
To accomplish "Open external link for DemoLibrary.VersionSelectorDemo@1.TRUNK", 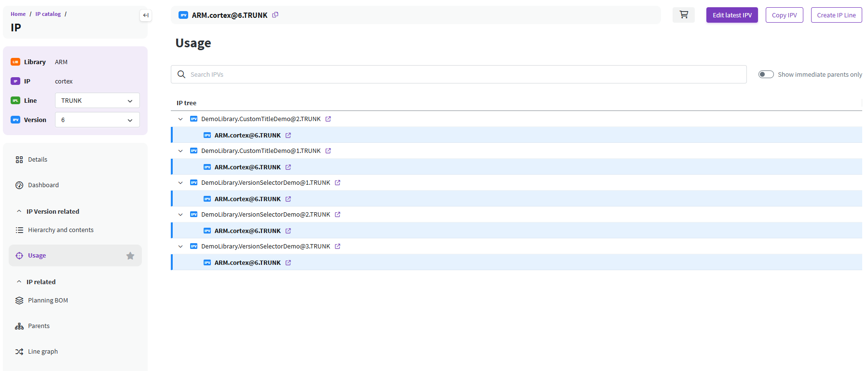I will coord(338,183).
